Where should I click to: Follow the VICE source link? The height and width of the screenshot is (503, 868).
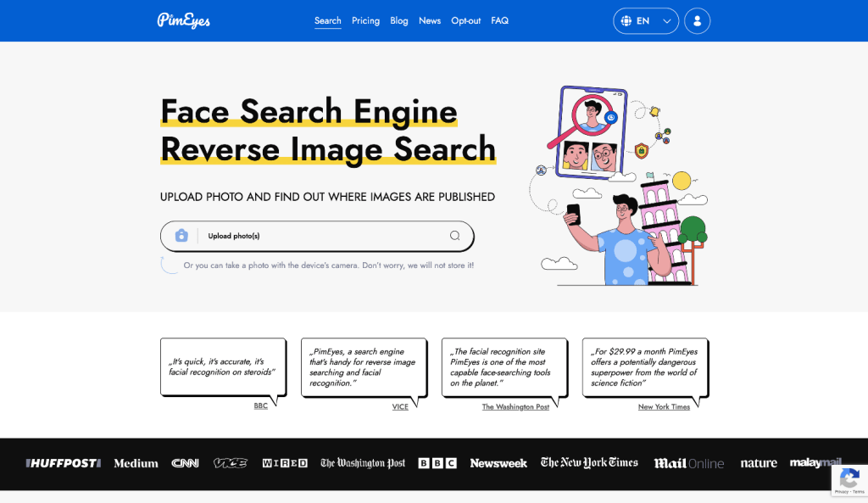point(400,406)
